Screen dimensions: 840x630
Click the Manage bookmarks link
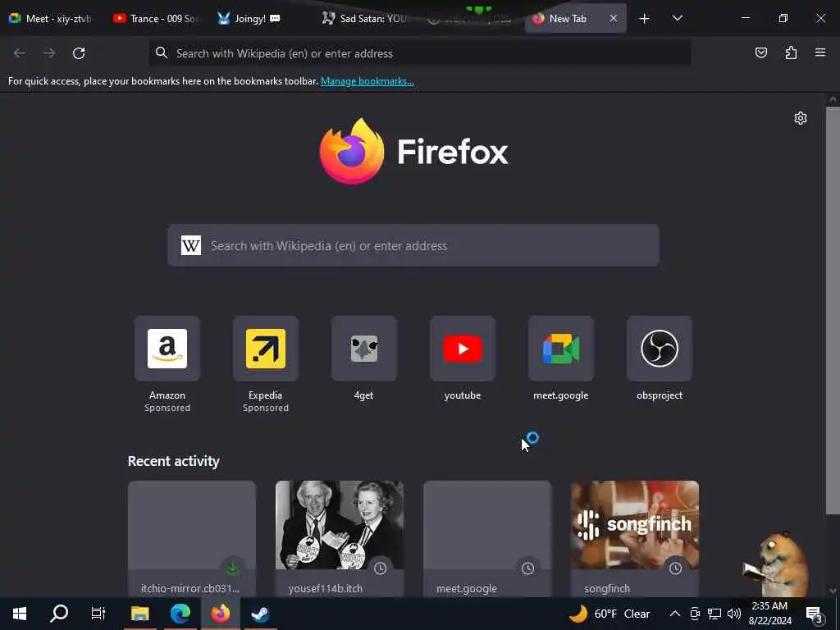pos(367,81)
